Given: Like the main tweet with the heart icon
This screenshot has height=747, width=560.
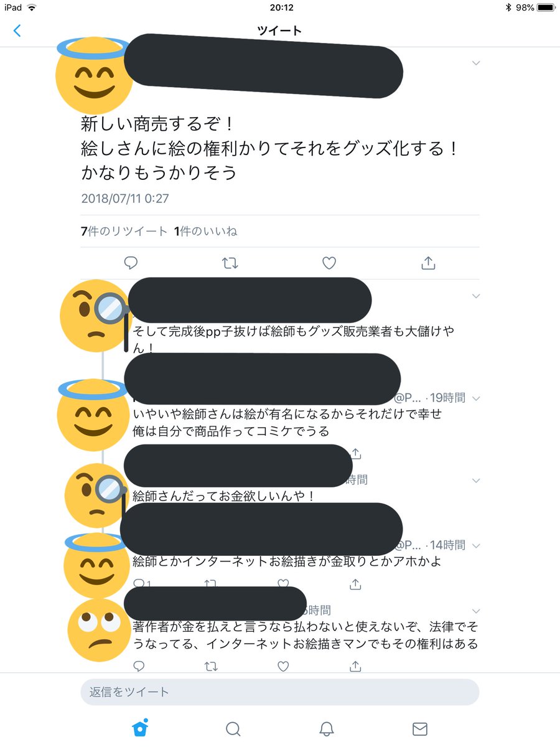Looking at the screenshot, I should [329, 263].
